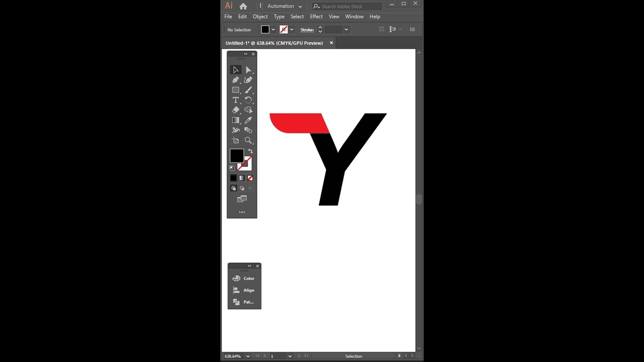
Task: Open the File menu
Action: point(228,17)
